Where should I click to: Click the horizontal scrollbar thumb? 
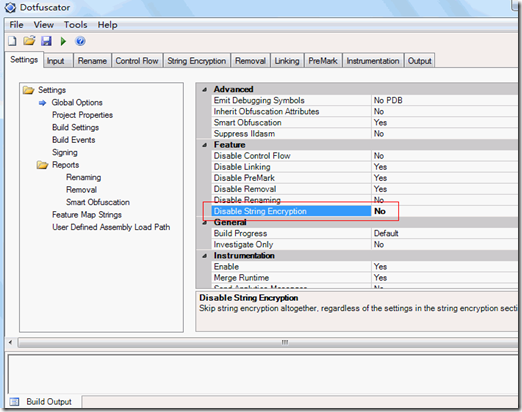point(268,342)
